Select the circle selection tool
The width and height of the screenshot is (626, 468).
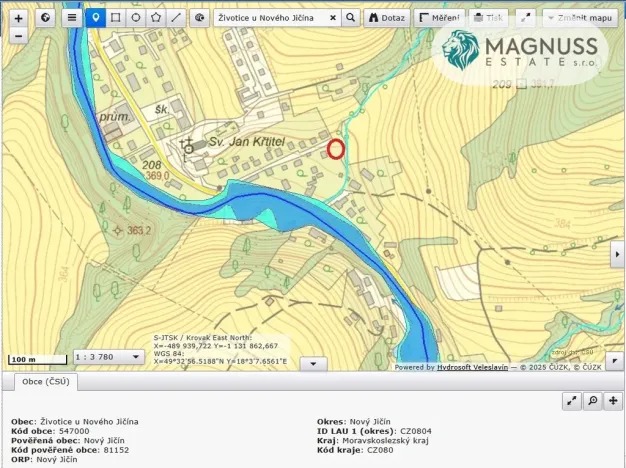[136, 18]
